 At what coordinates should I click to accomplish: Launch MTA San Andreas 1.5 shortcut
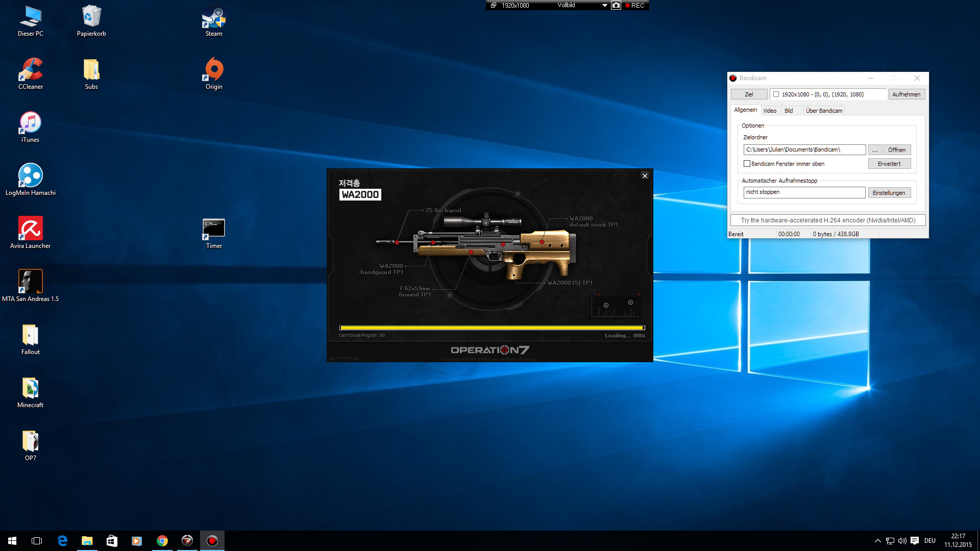click(31, 286)
